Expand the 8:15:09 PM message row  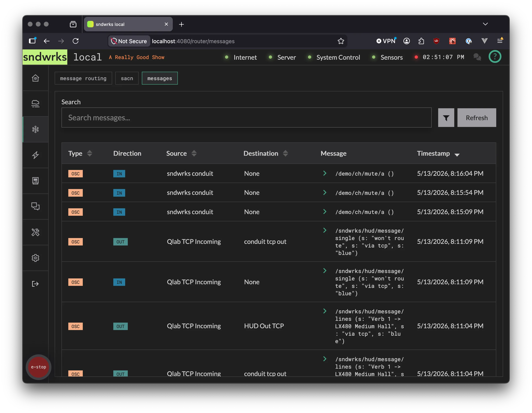point(325,212)
